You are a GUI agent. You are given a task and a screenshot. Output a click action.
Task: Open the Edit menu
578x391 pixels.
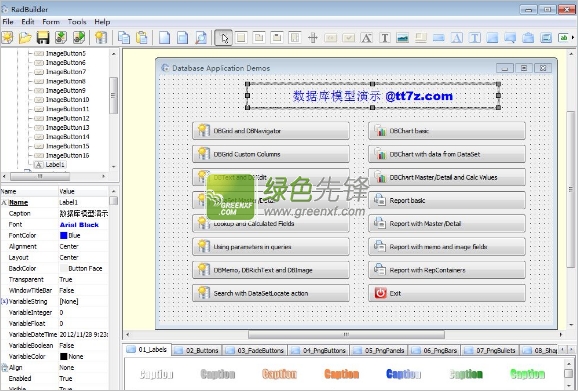click(28, 22)
